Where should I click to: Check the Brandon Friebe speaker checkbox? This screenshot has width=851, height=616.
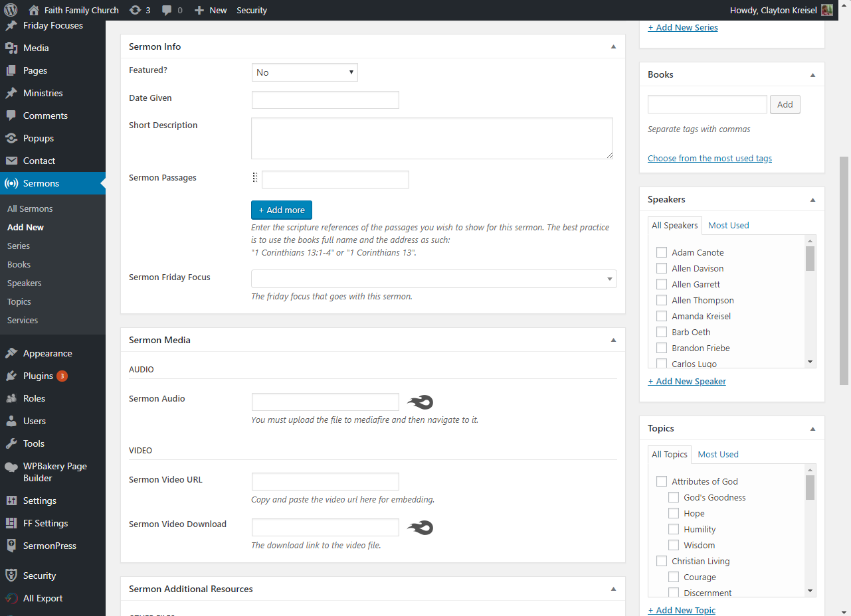tap(662, 348)
